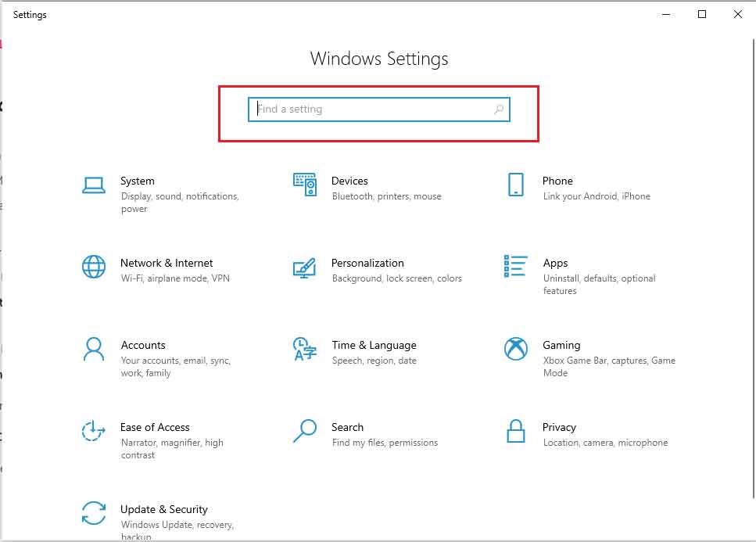Click "Background, lock screen, colors" description

click(x=397, y=278)
